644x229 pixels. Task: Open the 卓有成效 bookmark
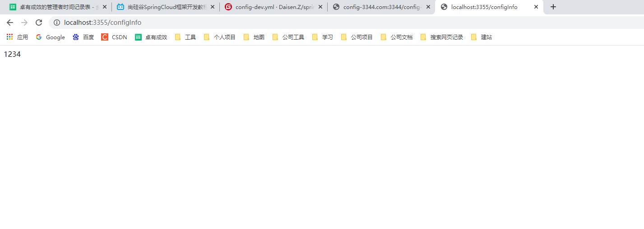[151, 37]
